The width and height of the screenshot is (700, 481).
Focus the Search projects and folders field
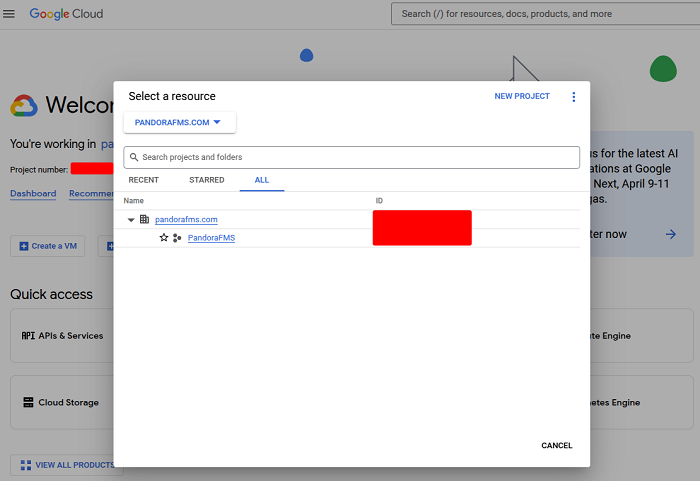[355, 157]
